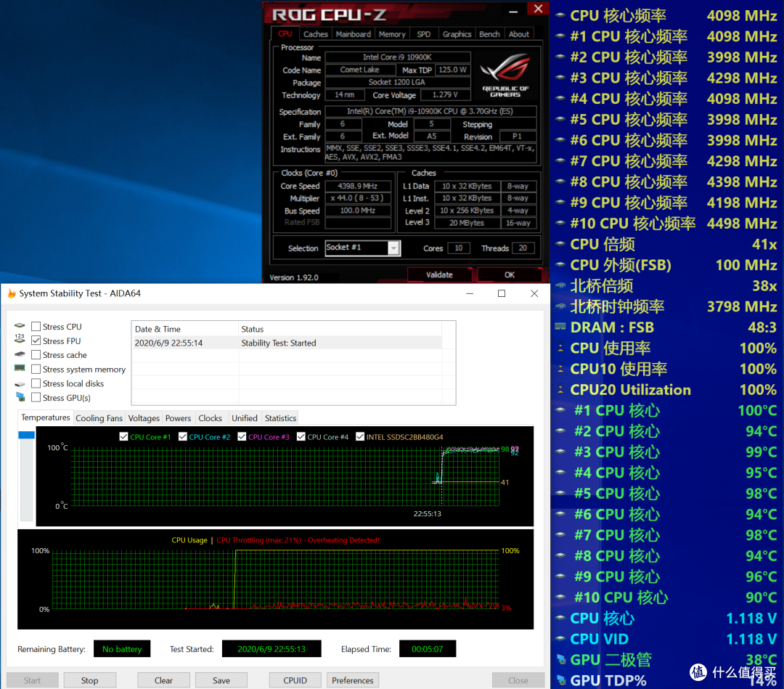784x689 pixels.
Task: Select the Temperatures tab
Action: coord(46,417)
